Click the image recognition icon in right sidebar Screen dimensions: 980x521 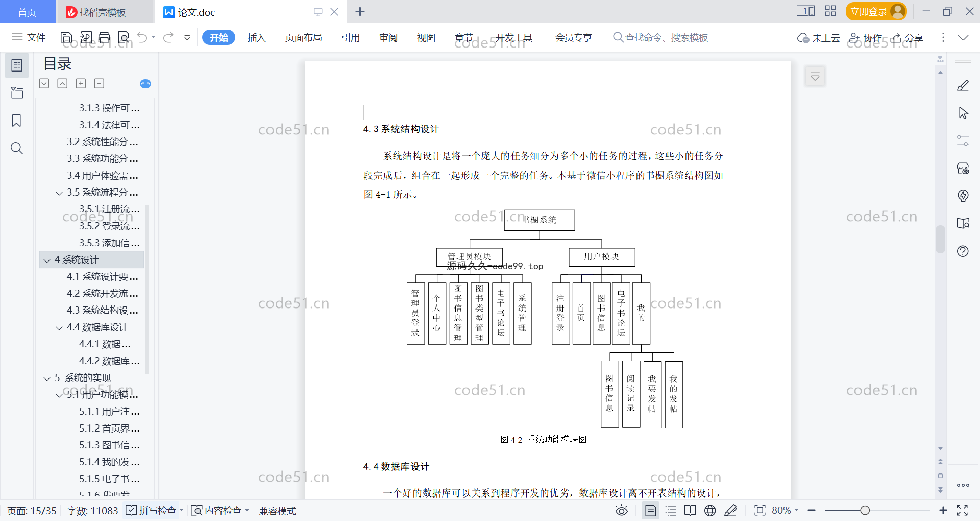click(963, 169)
